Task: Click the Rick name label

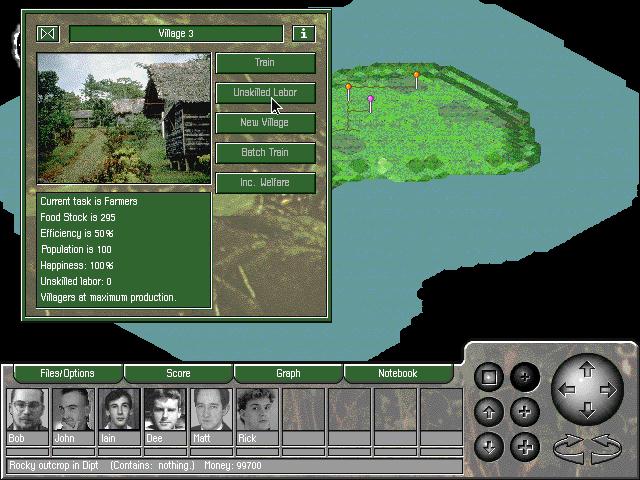Action: [257, 438]
